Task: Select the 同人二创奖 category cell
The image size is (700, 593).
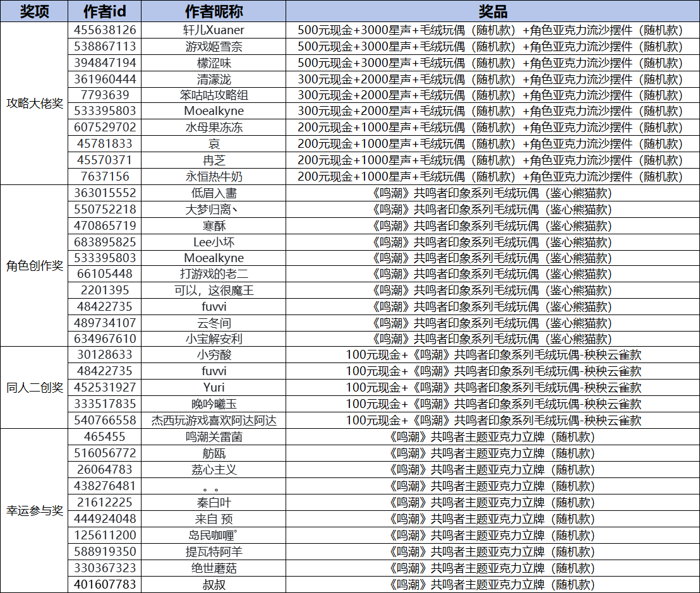Action: pos(34,387)
